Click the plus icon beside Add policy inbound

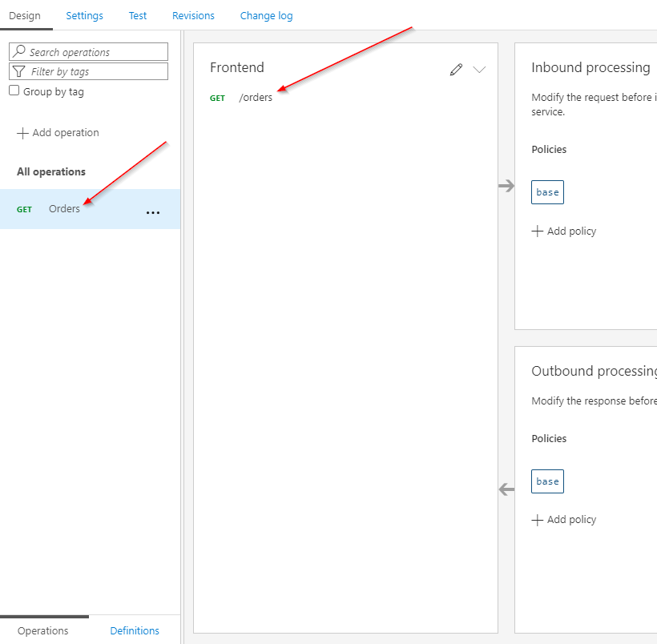[537, 231]
